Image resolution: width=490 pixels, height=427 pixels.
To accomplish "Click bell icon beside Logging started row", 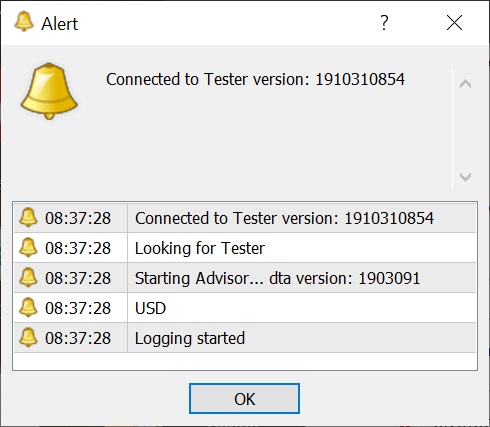I will pyautogui.click(x=28, y=337).
